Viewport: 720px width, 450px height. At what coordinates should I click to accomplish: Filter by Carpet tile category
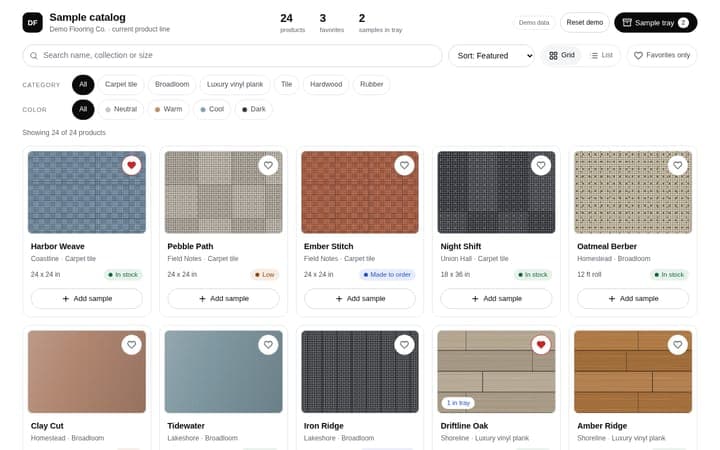(x=121, y=84)
